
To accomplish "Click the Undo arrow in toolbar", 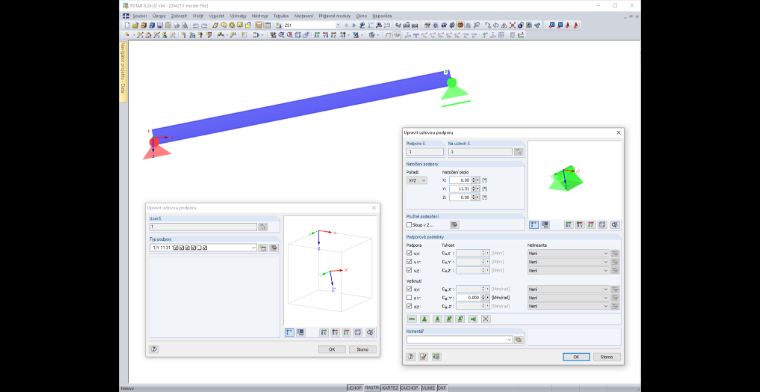I will pos(195,25).
